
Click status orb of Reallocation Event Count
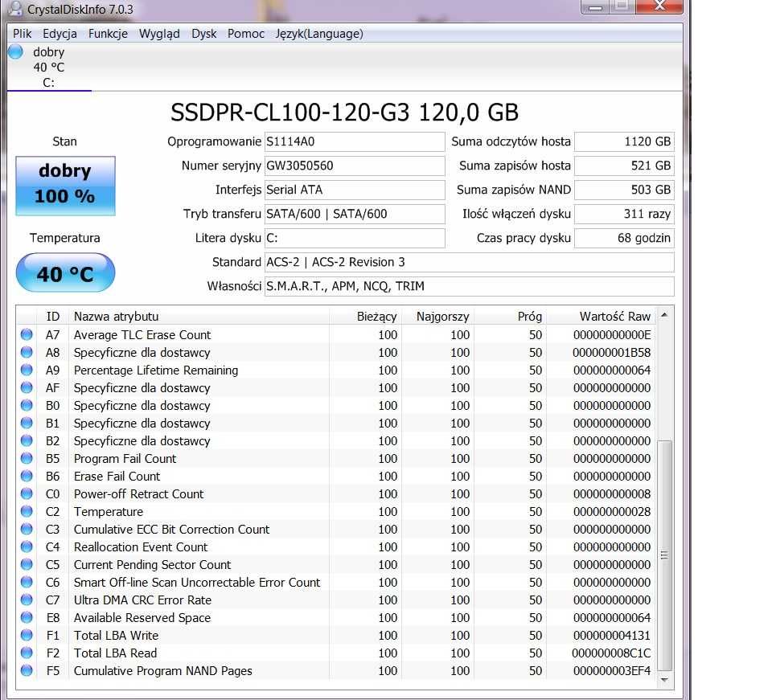[27, 547]
